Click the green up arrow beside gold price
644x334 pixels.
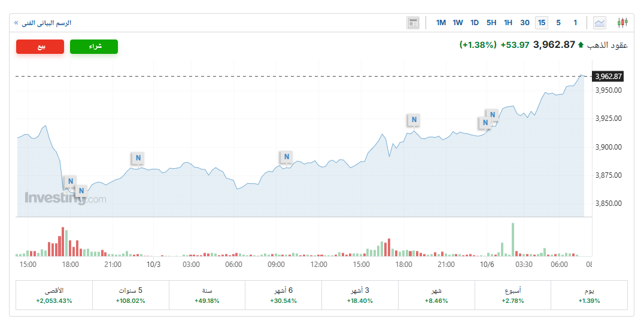pyautogui.click(x=581, y=45)
